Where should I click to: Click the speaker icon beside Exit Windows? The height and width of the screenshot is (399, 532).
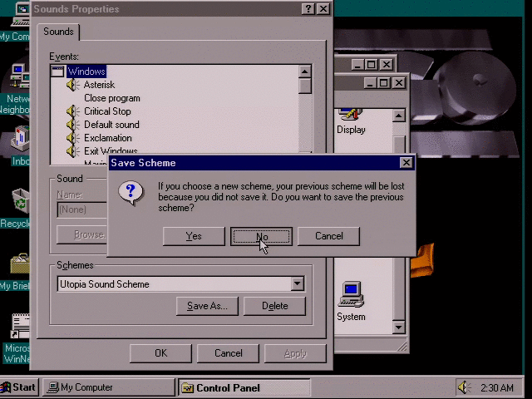point(72,150)
